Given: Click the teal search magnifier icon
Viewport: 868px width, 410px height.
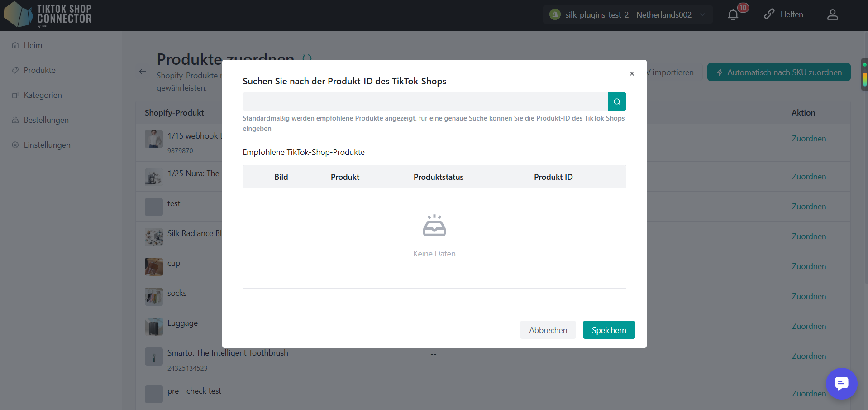Looking at the screenshot, I should click(617, 101).
